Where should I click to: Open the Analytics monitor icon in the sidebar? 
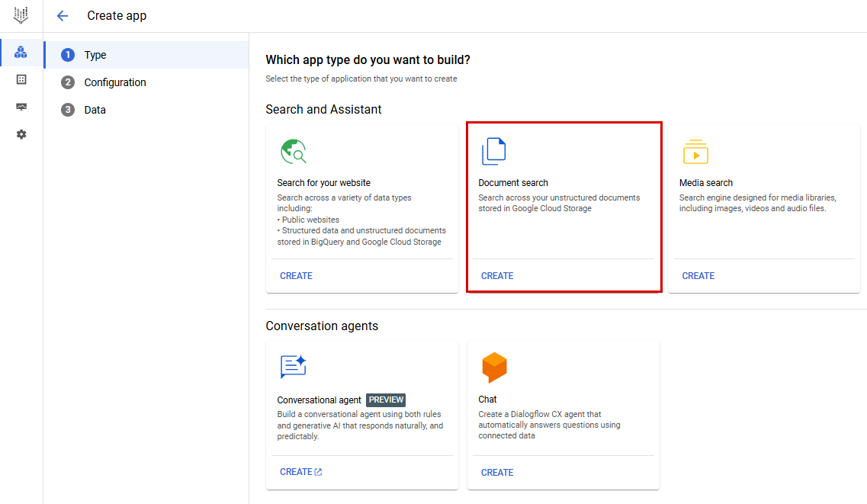21,107
